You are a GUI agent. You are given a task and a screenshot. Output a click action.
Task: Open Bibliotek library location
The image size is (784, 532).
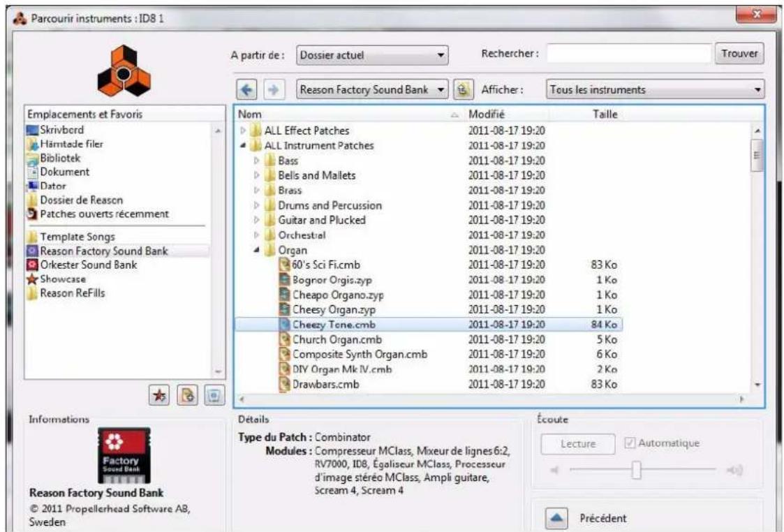pyautogui.click(x=54, y=158)
